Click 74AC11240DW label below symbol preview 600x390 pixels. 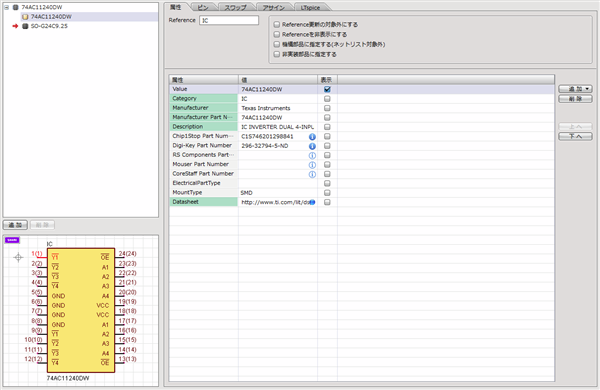pos(68,378)
